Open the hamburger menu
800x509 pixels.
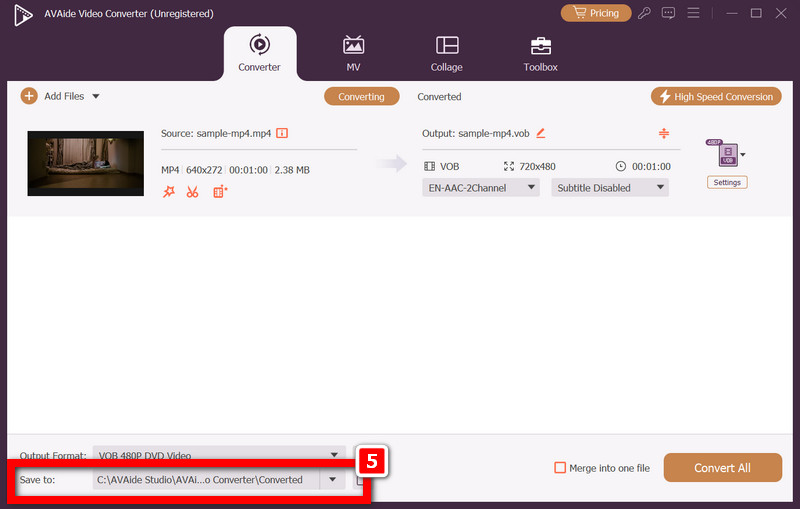(x=693, y=13)
